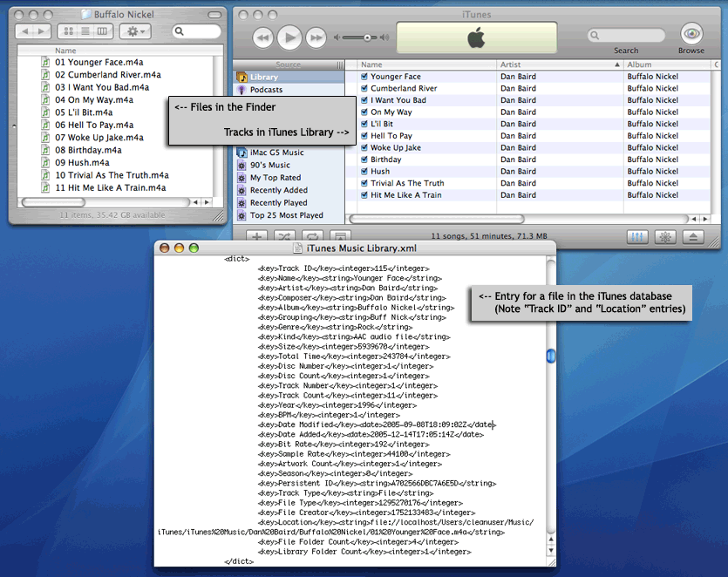Click the iTunes Next track button
The image size is (728, 577).
(x=316, y=37)
